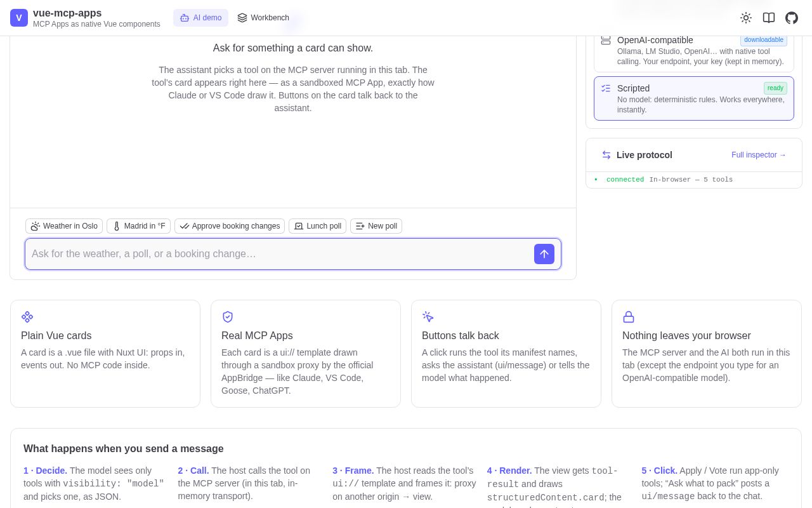Switch to the Workbench tab

pos(263,18)
